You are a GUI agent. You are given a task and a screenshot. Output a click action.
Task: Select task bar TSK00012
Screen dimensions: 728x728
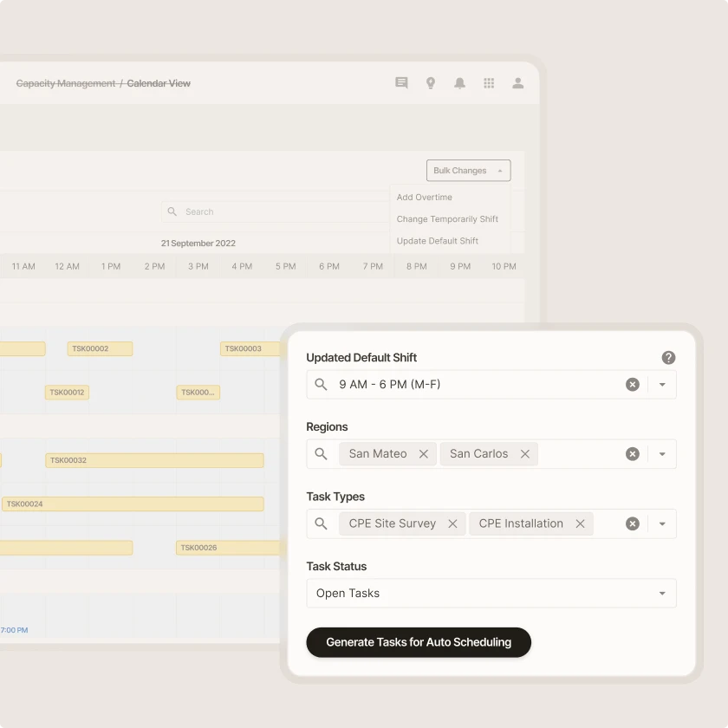click(x=67, y=393)
